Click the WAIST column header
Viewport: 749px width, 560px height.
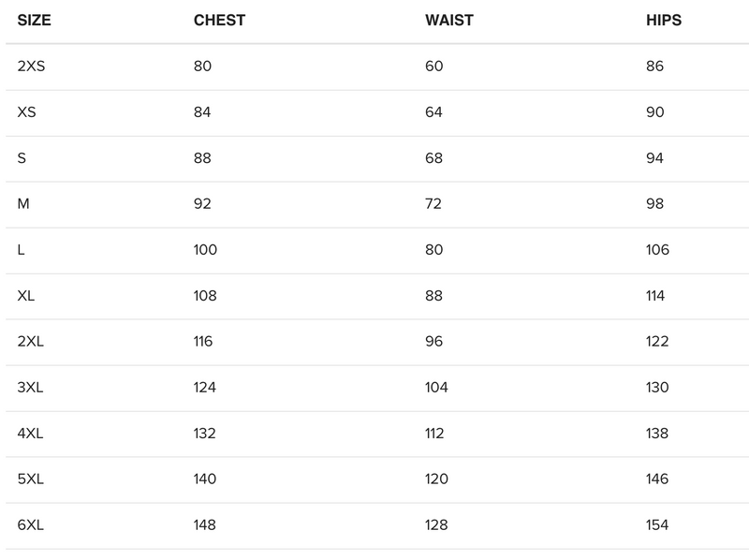[x=449, y=21]
